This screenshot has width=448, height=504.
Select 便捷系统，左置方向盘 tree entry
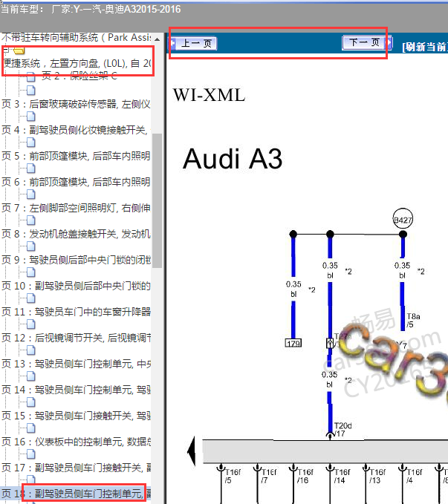77,63
